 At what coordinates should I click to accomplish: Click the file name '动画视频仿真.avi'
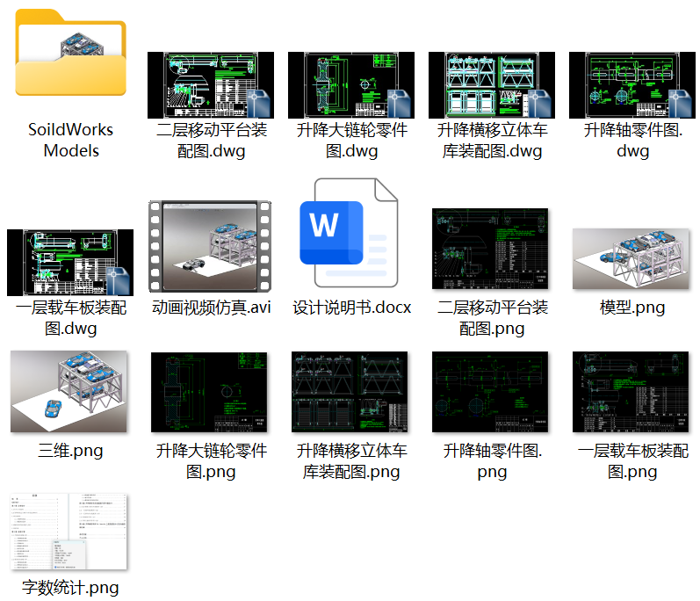[x=211, y=308]
